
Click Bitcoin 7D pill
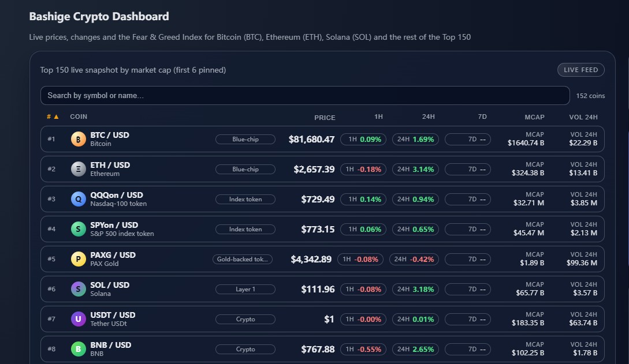pos(468,140)
